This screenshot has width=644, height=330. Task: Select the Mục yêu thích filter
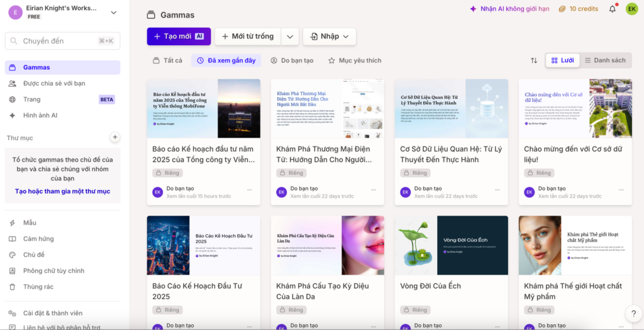tap(355, 60)
